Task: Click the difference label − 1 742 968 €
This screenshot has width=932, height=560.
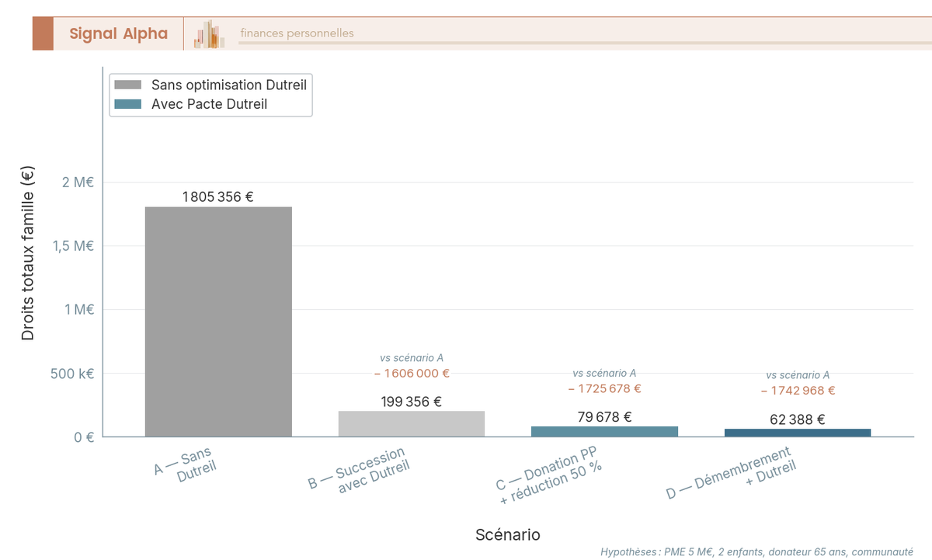Action: pos(798,391)
